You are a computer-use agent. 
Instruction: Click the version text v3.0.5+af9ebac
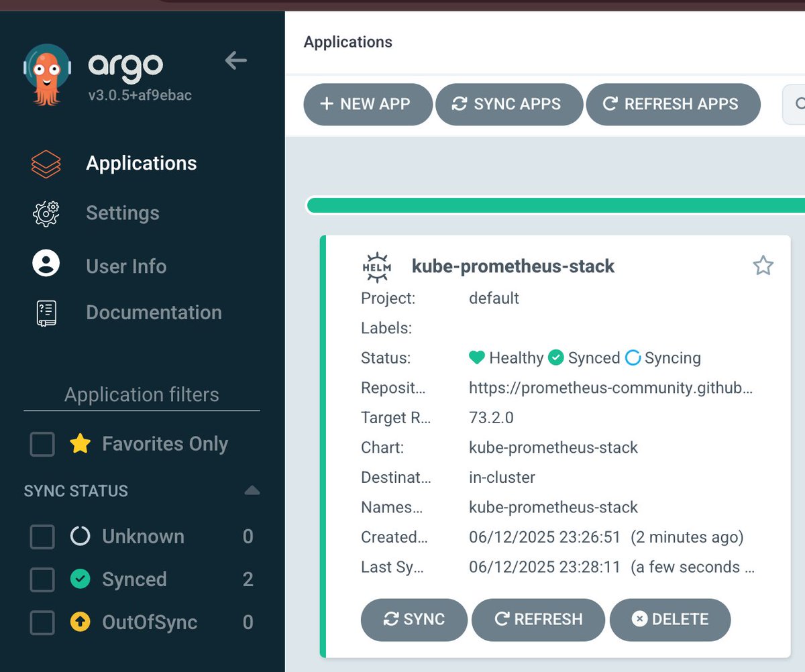(140, 95)
